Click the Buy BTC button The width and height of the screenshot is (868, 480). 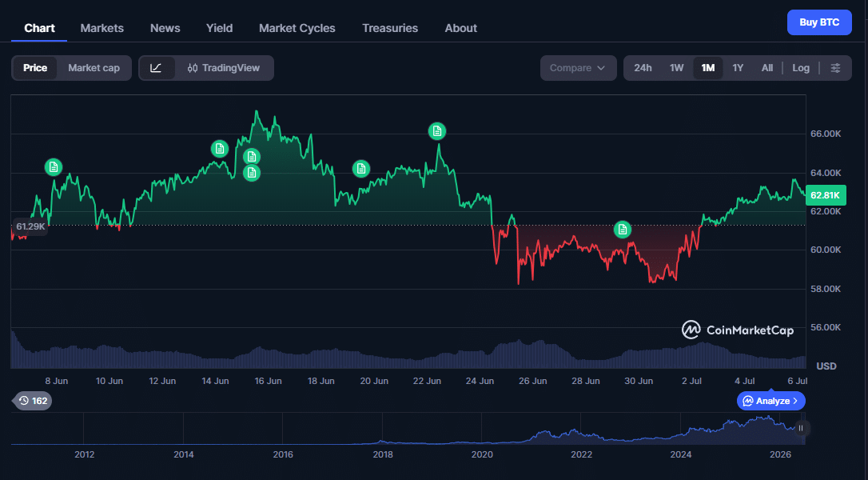click(819, 22)
